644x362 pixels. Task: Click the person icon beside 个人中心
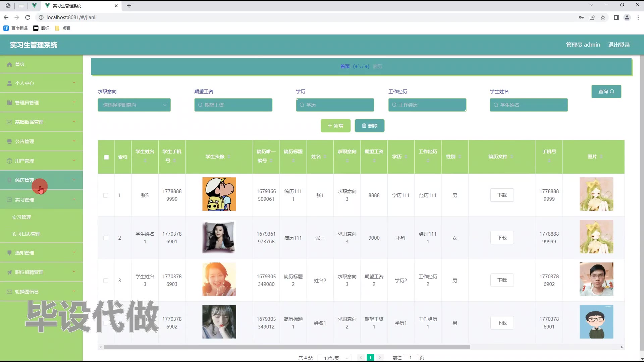(9, 83)
